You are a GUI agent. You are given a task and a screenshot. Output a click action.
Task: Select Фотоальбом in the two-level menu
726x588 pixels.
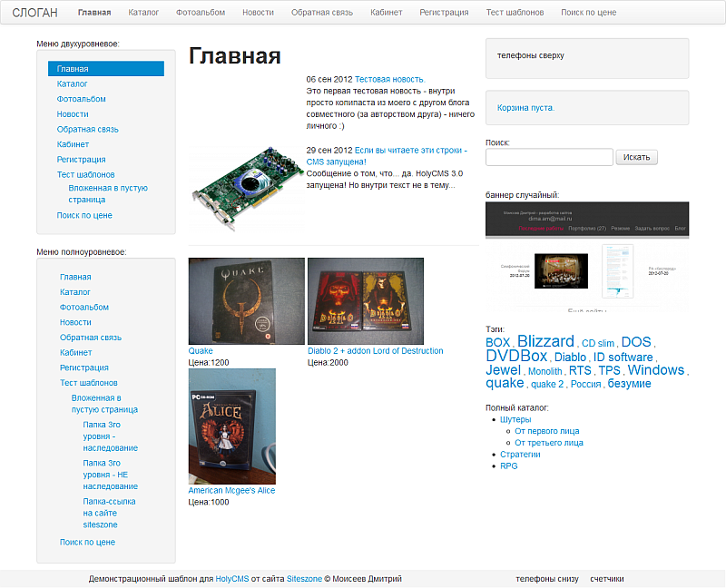[82, 99]
